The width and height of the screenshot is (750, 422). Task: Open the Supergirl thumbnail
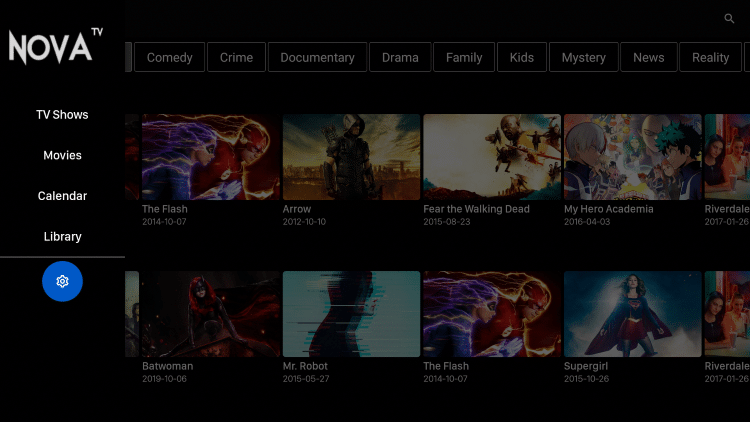[632, 314]
